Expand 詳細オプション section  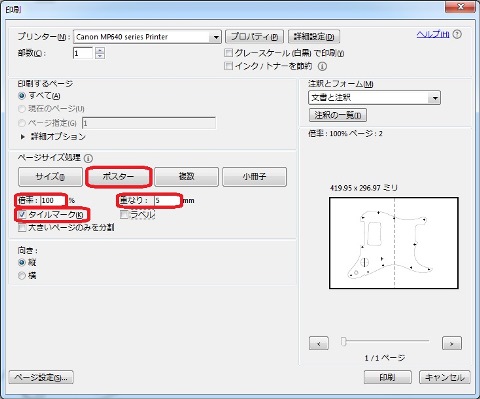(23, 137)
